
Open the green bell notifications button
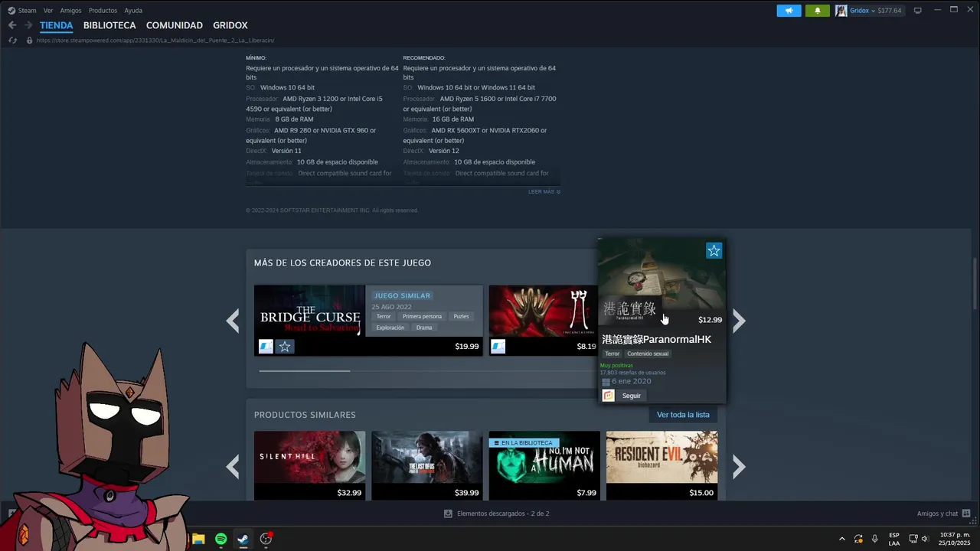pyautogui.click(x=818, y=11)
